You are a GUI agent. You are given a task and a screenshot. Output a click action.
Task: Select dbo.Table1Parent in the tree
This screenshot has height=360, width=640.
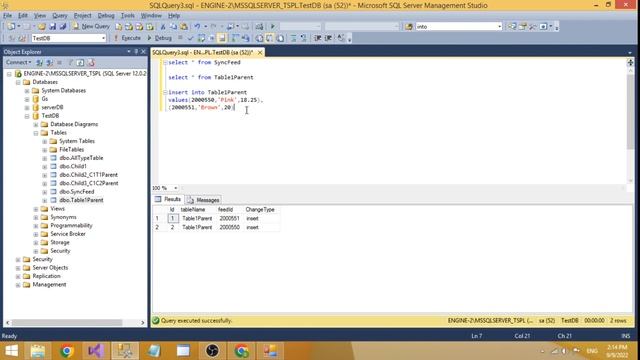coord(81,200)
